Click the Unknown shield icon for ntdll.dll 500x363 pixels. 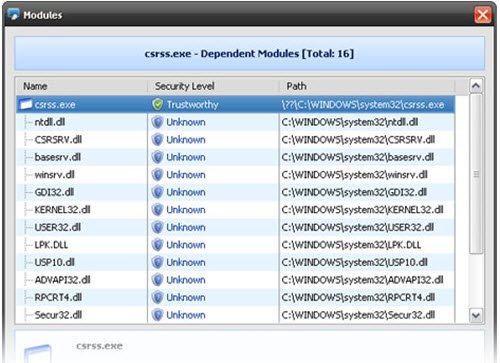coord(157,122)
